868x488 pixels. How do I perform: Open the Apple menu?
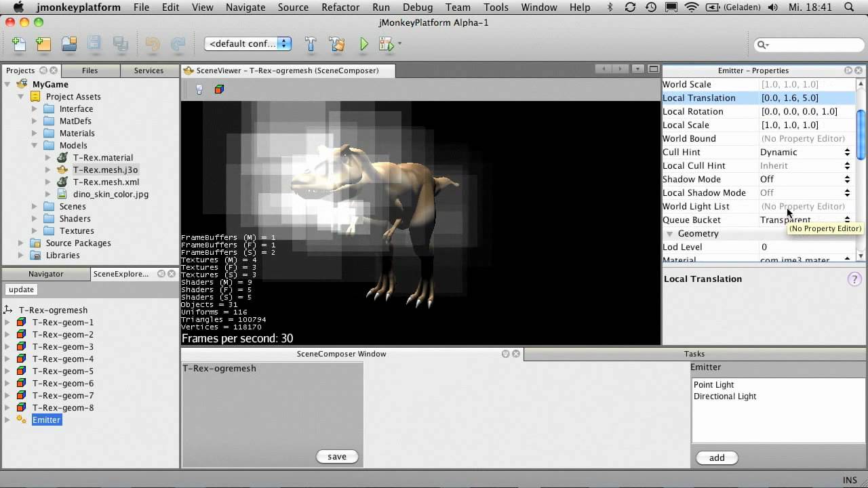[18, 7]
